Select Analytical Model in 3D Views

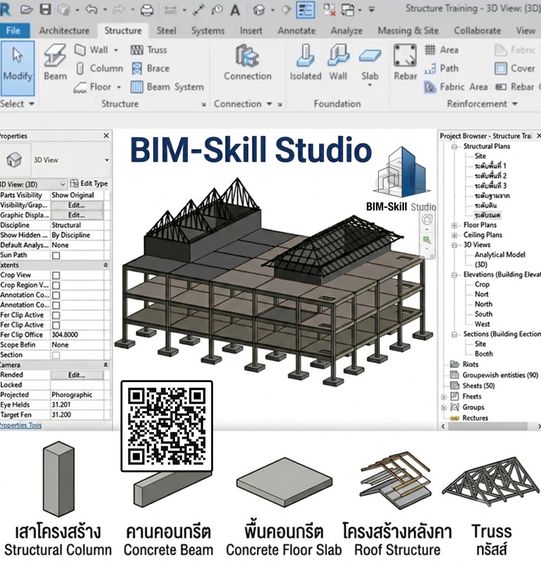(x=500, y=254)
